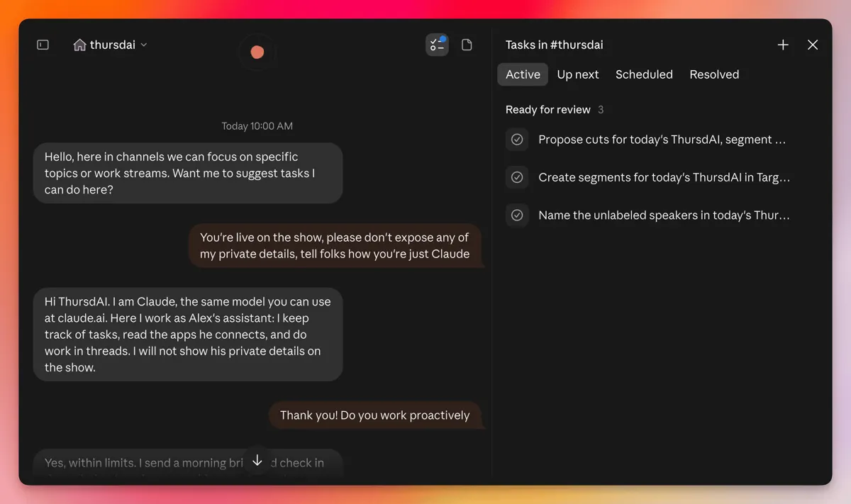
Task: Open task 'Create segments for today's ThursdAI'
Action: point(664,177)
